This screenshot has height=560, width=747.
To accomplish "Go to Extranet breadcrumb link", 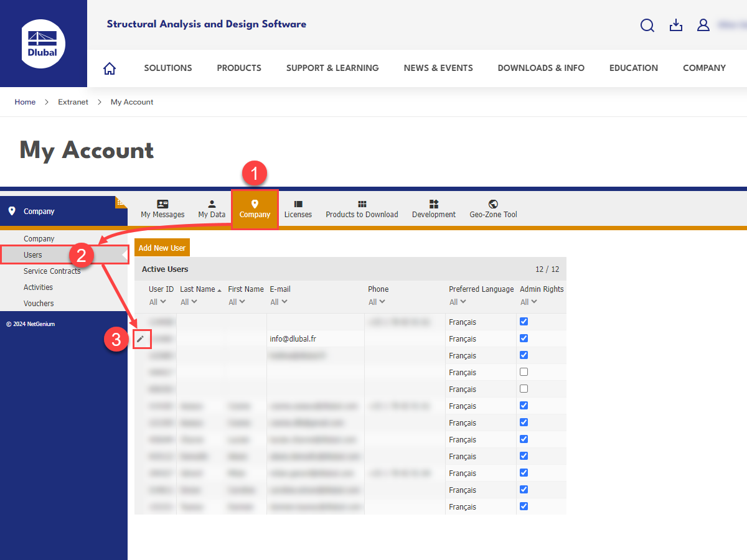I will [73, 102].
